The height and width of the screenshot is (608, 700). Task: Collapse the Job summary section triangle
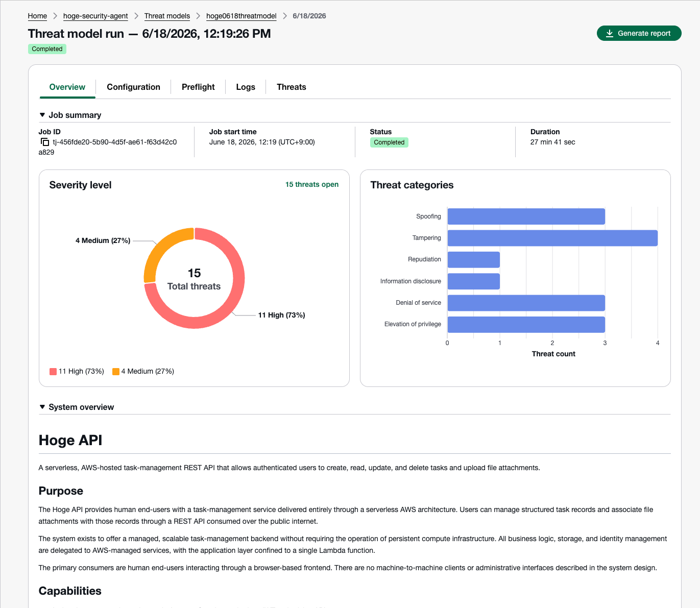(x=42, y=115)
